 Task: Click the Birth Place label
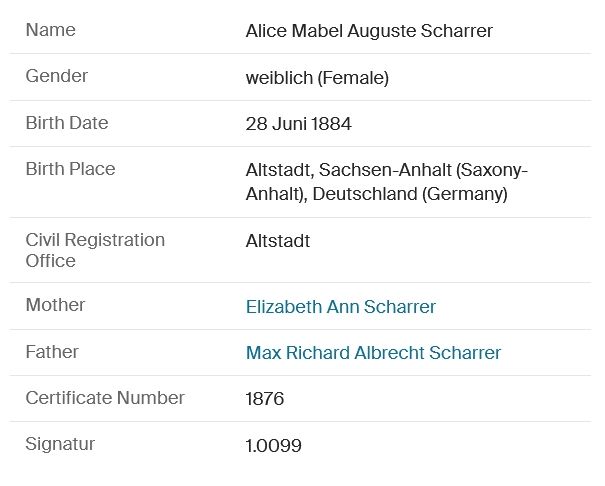(70, 169)
